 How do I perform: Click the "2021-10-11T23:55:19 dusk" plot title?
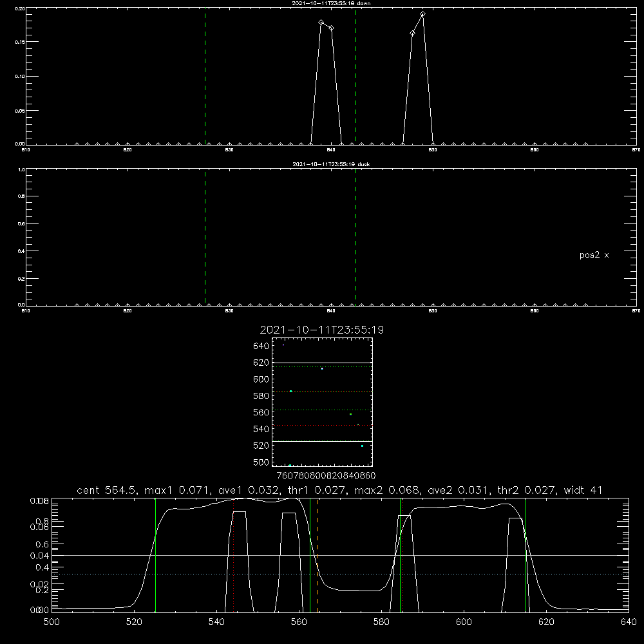point(331,164)
